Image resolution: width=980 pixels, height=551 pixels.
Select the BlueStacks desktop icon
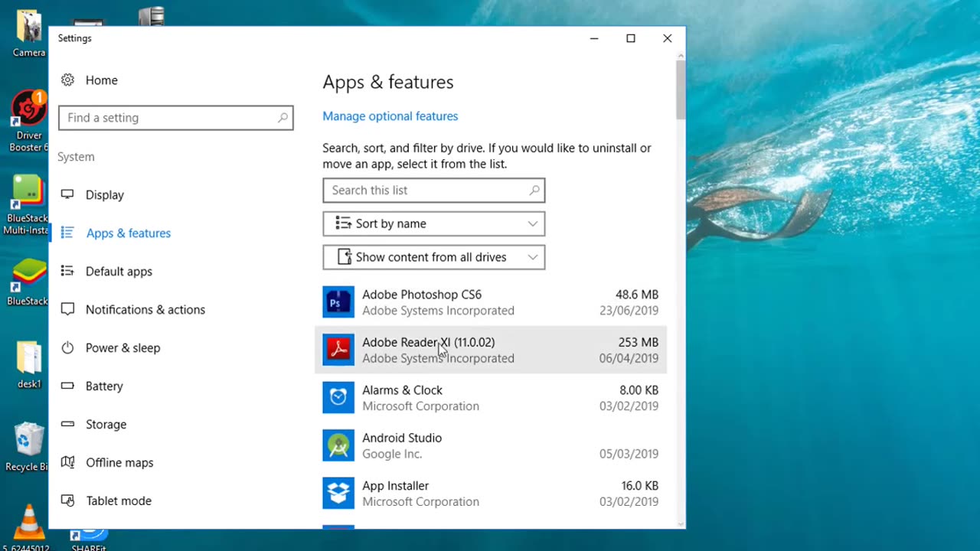click(28, 282)
